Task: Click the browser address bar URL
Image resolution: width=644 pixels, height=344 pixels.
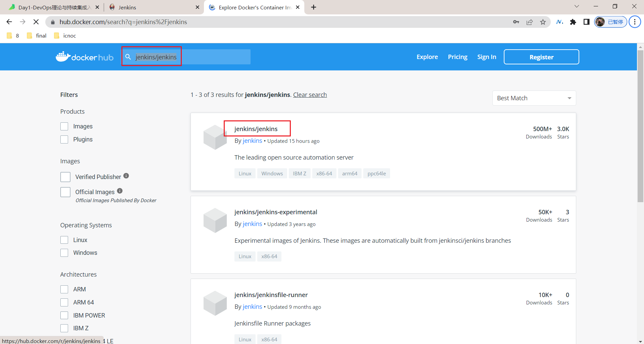Action: click(x=123, y=22)
